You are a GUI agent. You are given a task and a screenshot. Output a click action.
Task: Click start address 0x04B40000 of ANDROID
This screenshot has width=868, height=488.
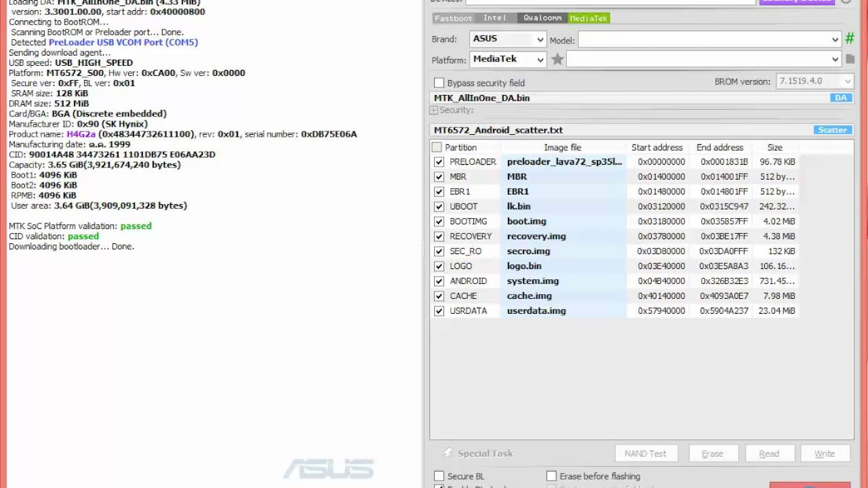tap(661, 281)
